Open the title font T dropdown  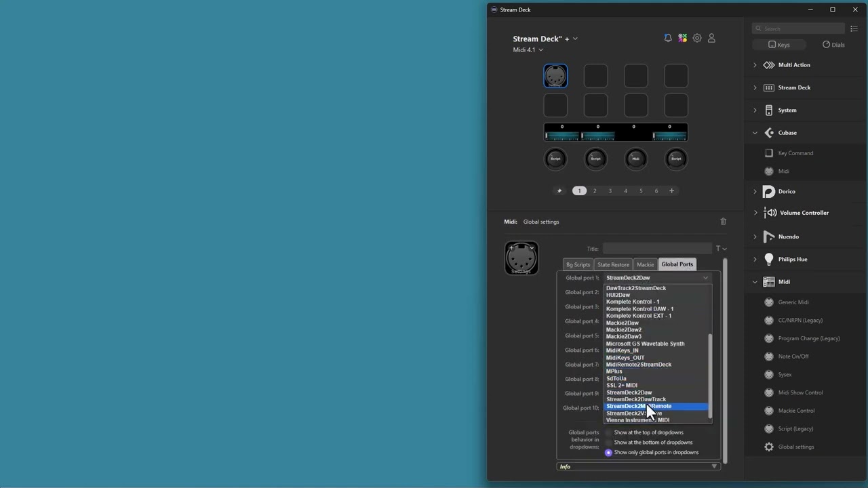point(721,249)
